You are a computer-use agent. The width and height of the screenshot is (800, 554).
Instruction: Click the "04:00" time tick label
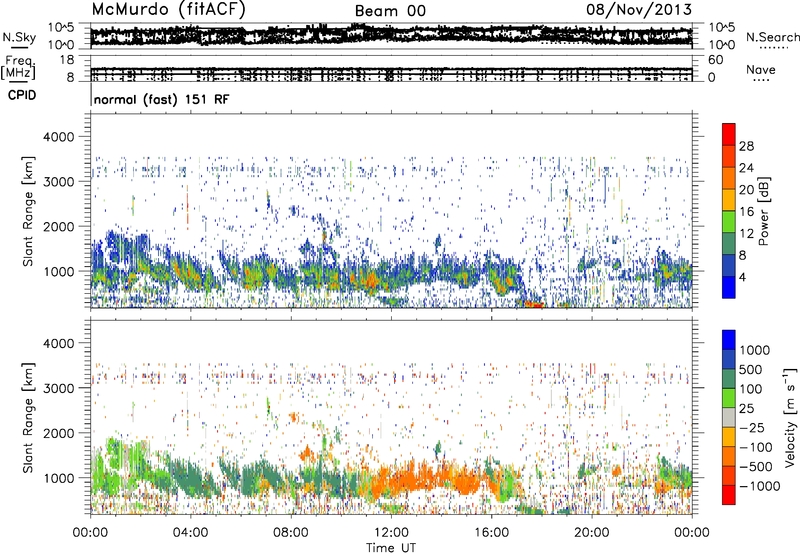[190, 533]
